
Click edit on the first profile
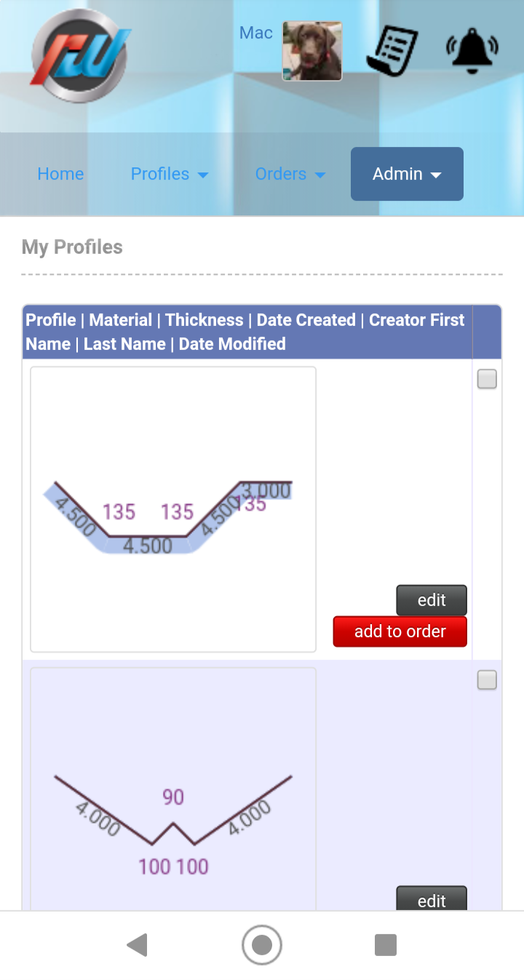[432, 600]
